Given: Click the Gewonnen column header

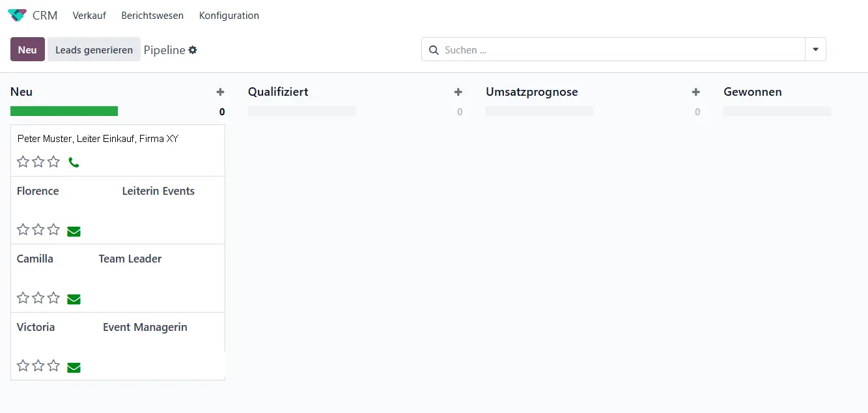Looking at the screenshot, I should point(753,92).
